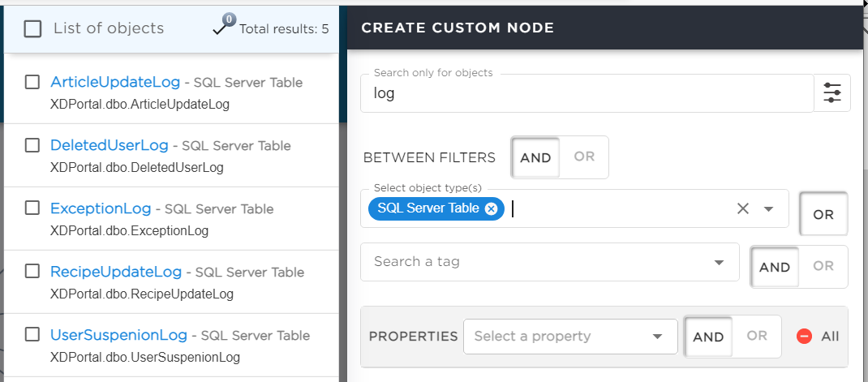The height and width of the screenshot is (382, 868).
Task: Open the search filter settings icon
Action: coord(832,93)
